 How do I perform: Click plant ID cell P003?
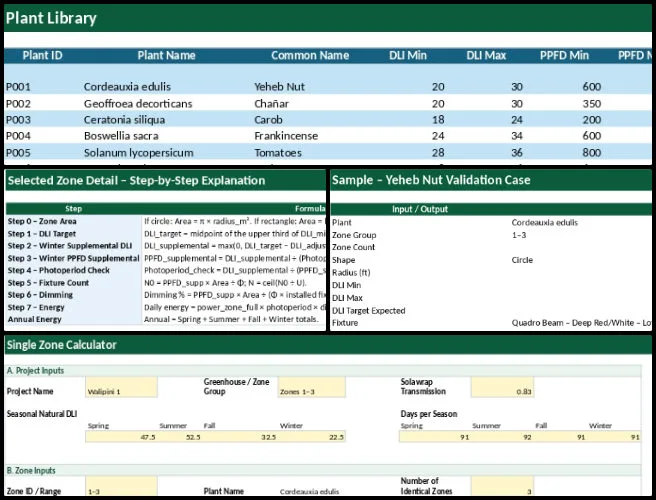click(x=18, y=120)
